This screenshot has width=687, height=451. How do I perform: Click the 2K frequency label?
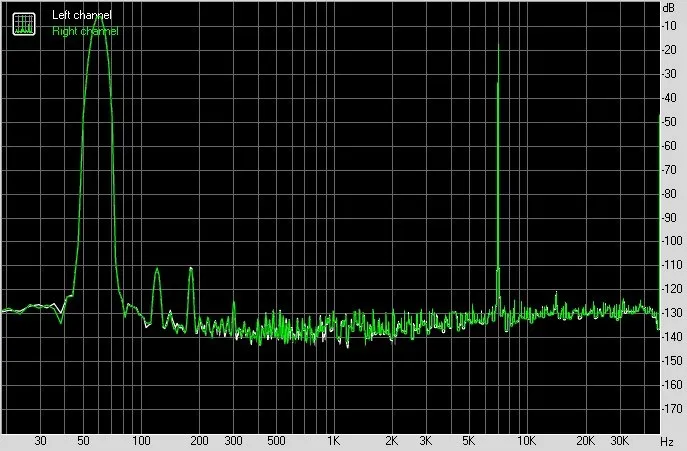[392, 440]
